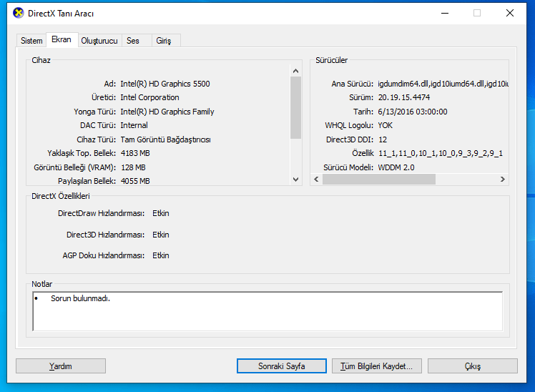Click the 4055 MB shared memory value

135,181
